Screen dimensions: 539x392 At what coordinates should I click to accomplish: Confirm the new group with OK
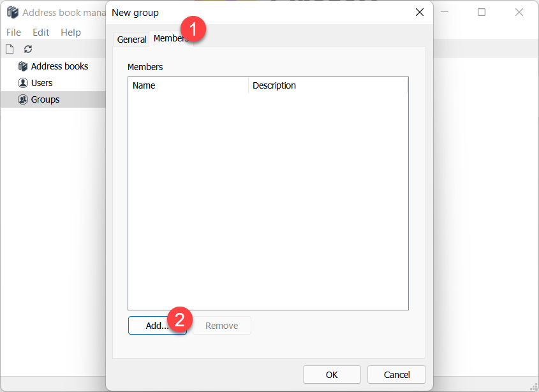click(332, 375)
